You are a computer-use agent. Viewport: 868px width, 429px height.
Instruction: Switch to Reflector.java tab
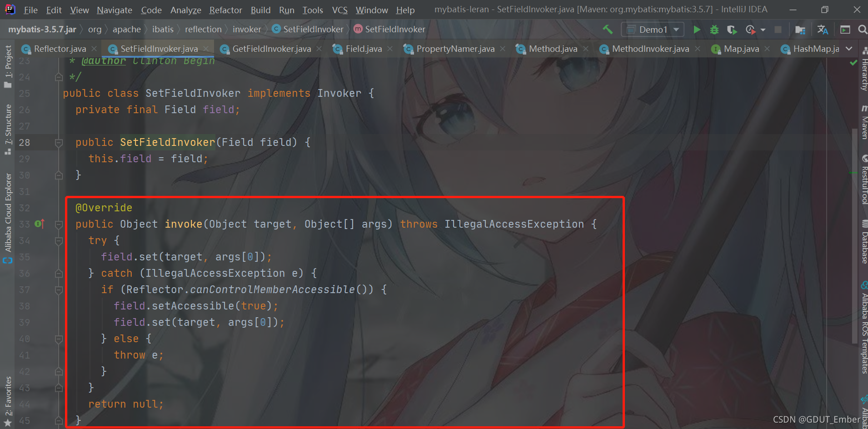(x=60, y=49)
